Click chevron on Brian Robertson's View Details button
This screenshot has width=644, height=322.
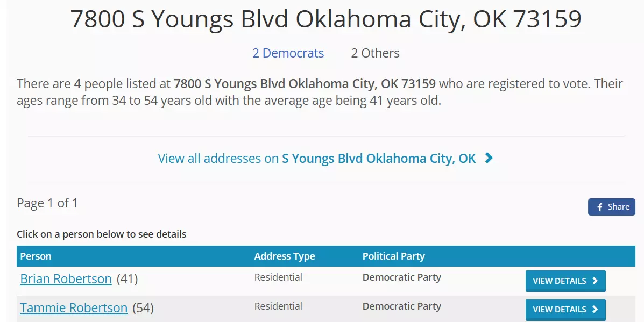595,281
